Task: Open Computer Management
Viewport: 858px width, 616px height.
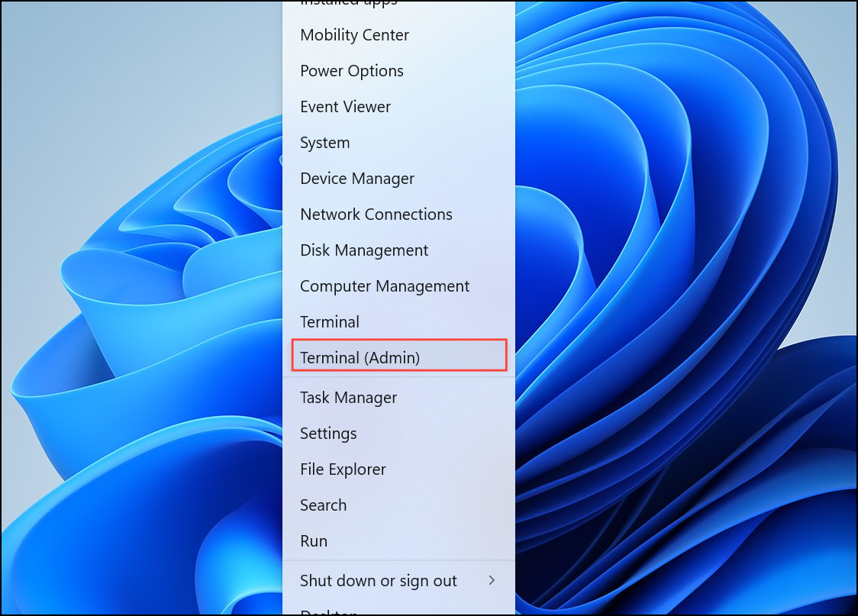Action: 384,286
